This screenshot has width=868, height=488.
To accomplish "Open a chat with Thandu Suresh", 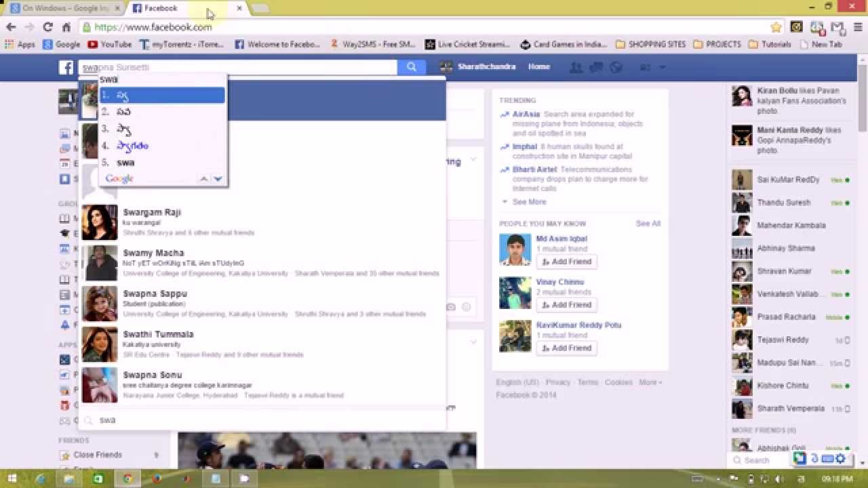I will (791, 203).
